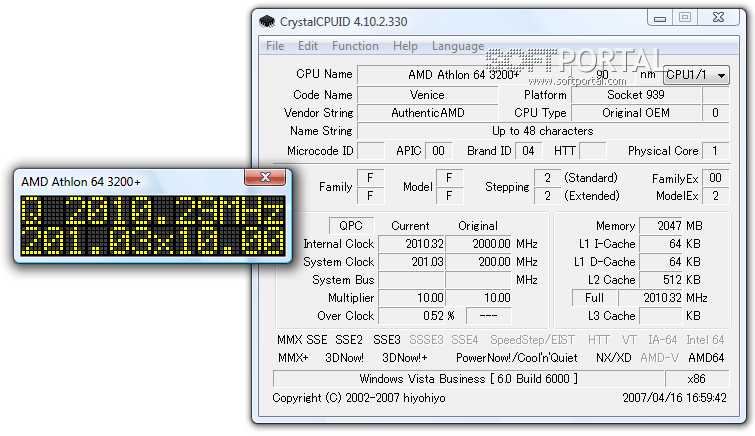755x436 pixels.
Task: Open the Function menu
Action: (x=355, y=46)
